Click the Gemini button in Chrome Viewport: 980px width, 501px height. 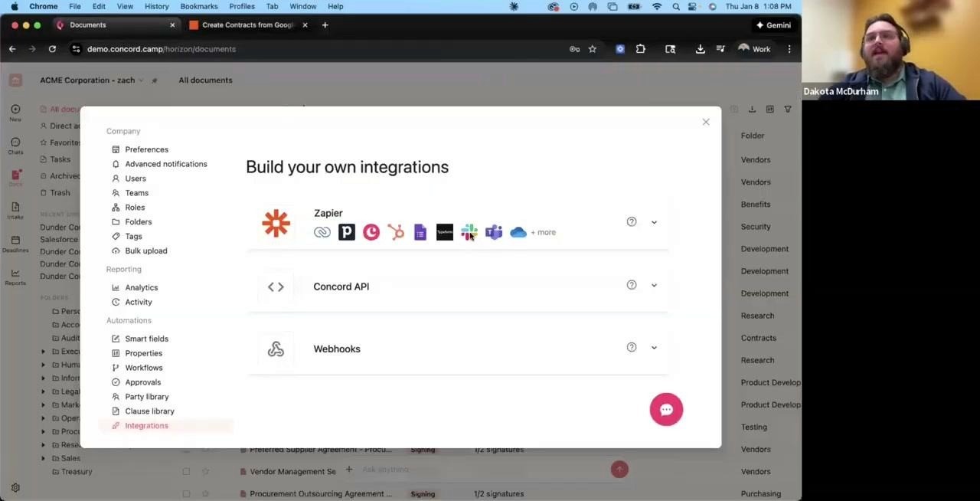[x=773, y=25]
